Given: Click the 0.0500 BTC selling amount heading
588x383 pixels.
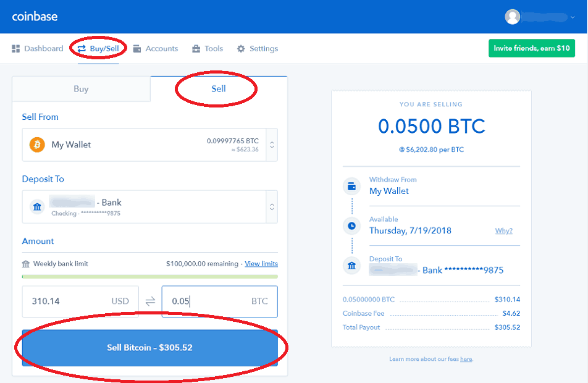Looking at the screenshot, I should pyautogui.click(x=431, y=126).
